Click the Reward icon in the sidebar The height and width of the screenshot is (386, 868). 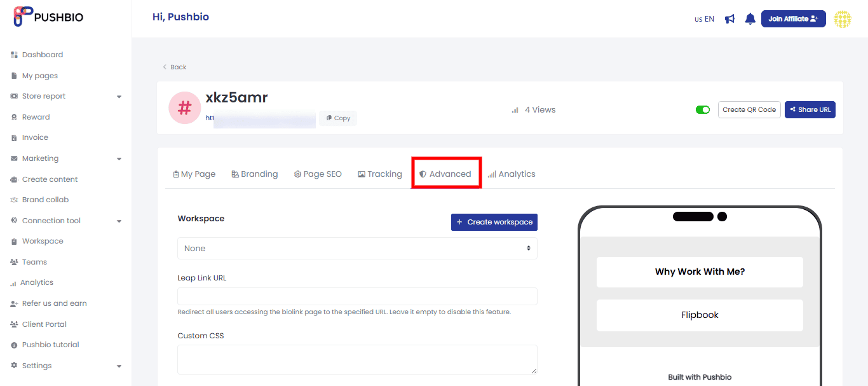click(14, 116)
